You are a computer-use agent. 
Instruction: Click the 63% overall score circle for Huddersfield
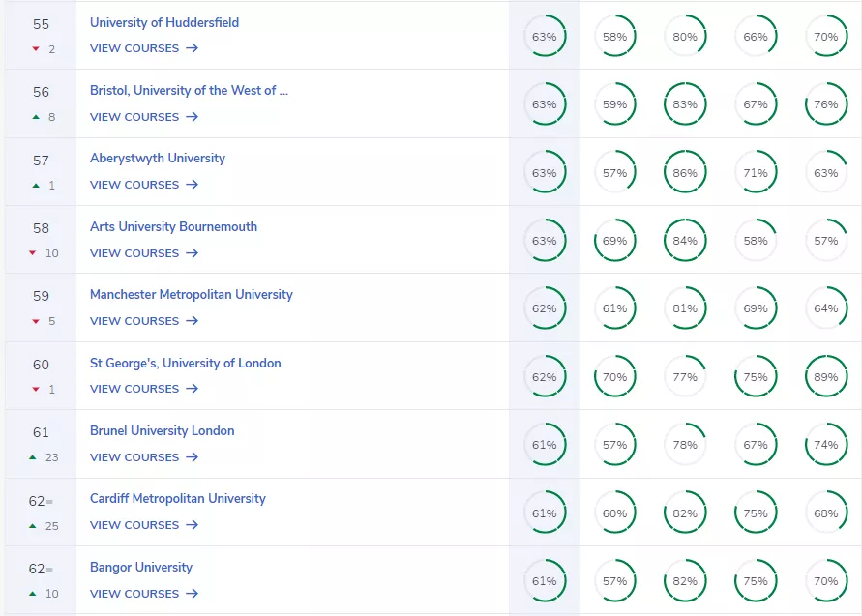546,36
